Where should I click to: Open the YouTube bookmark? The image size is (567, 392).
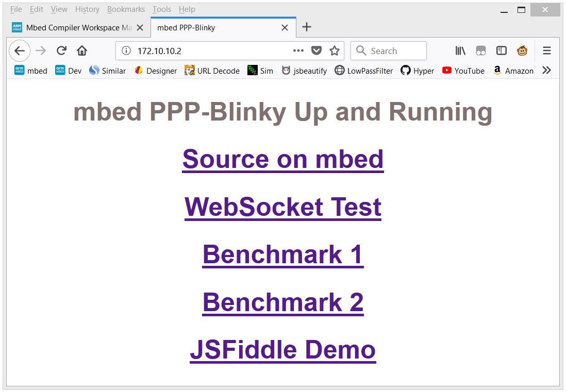(463, 71)
